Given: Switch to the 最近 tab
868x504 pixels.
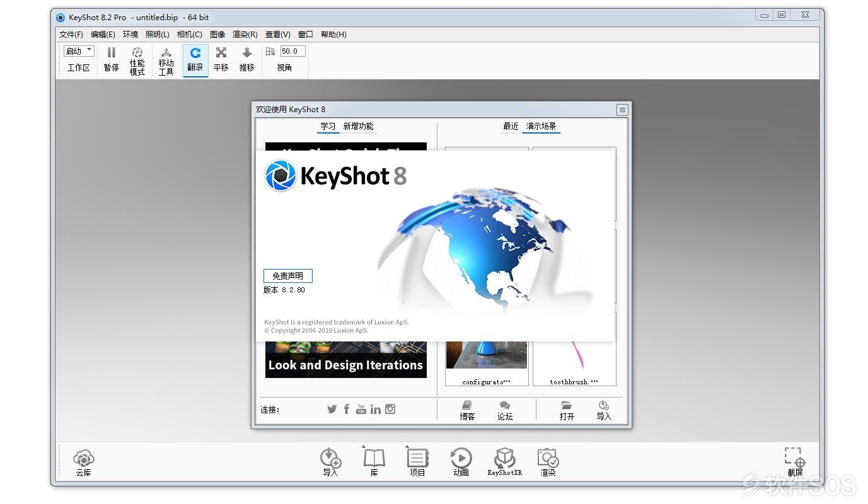Looking at the screenshot, I should tap(511, 127).
